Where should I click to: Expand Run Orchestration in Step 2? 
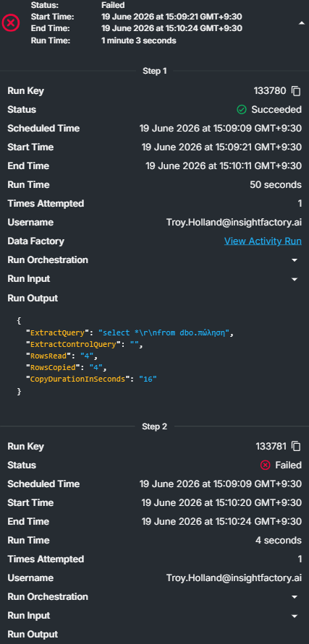pos(295,597)
